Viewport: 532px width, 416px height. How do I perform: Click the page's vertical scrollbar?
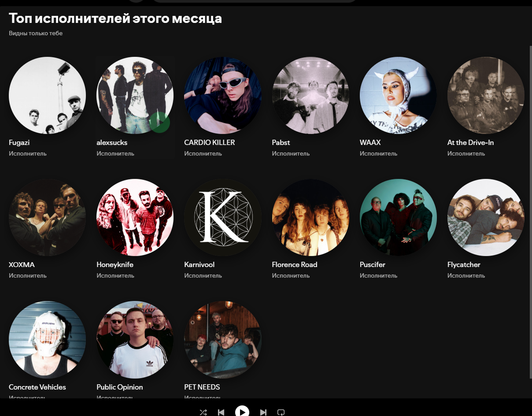tap(530, 212)
